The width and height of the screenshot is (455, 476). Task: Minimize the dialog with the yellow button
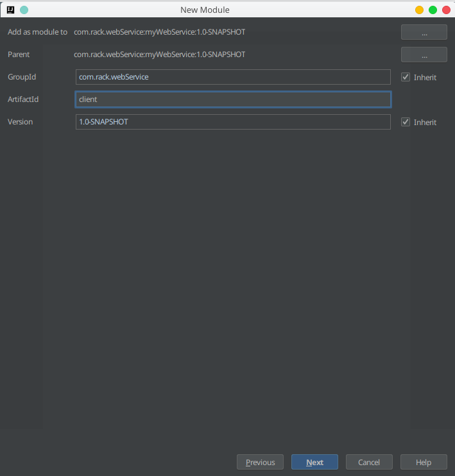click(419, 10)
